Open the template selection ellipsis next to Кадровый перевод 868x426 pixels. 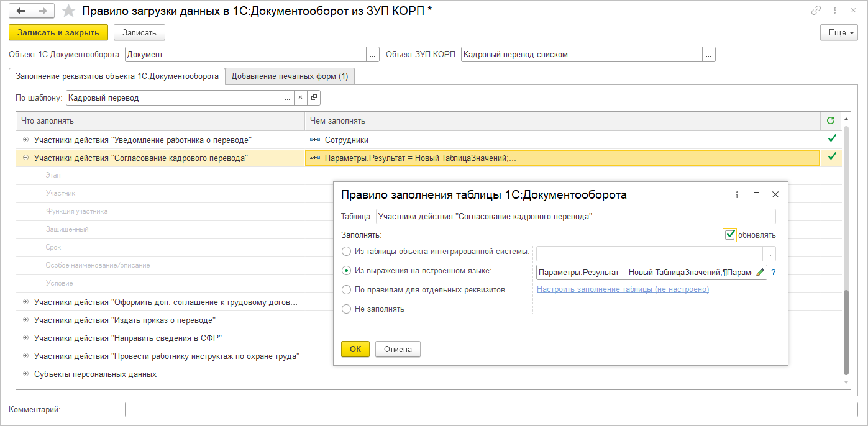287,97
